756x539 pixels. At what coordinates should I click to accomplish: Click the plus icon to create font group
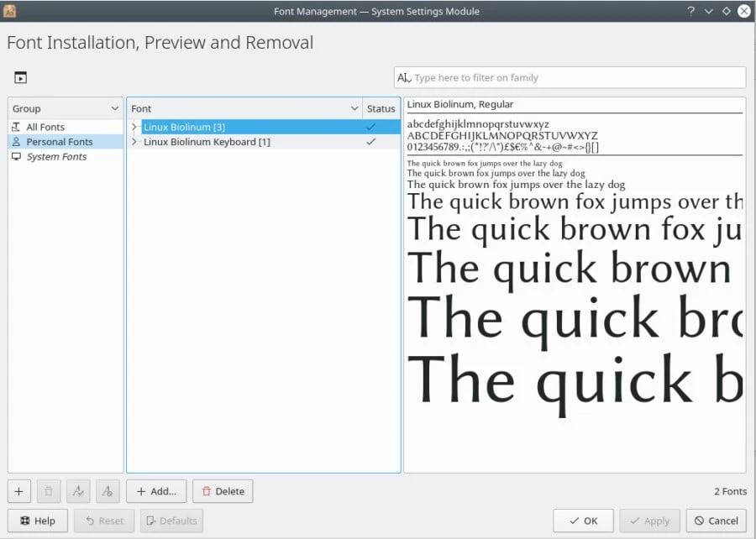pyautogui.click(x=20, y=491)
